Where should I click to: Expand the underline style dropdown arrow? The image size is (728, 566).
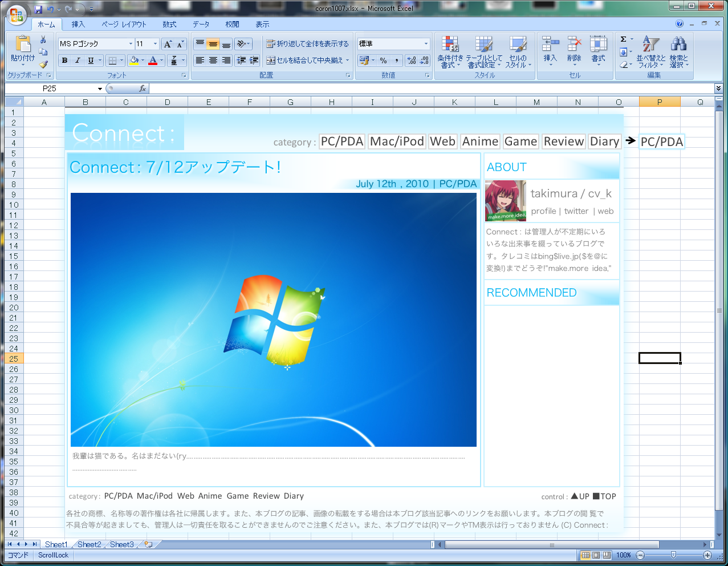coord(100,60)
